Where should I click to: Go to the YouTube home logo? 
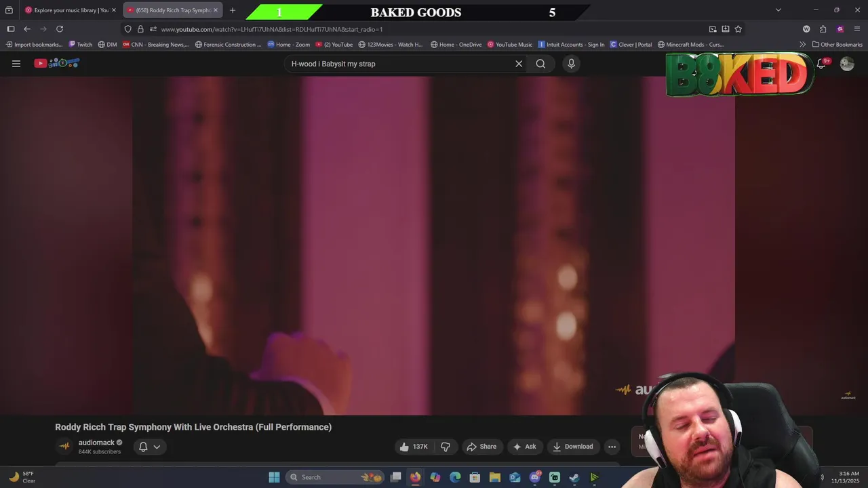pos(57,63)
